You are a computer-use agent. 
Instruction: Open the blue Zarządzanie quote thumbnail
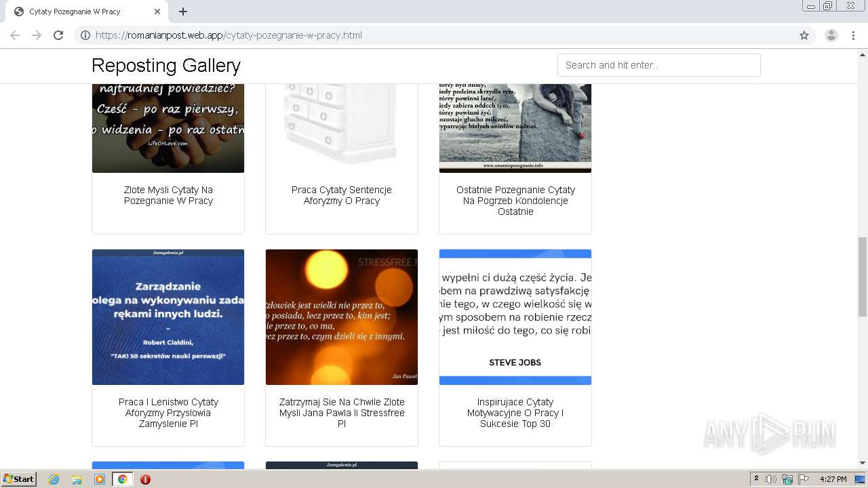168,317
